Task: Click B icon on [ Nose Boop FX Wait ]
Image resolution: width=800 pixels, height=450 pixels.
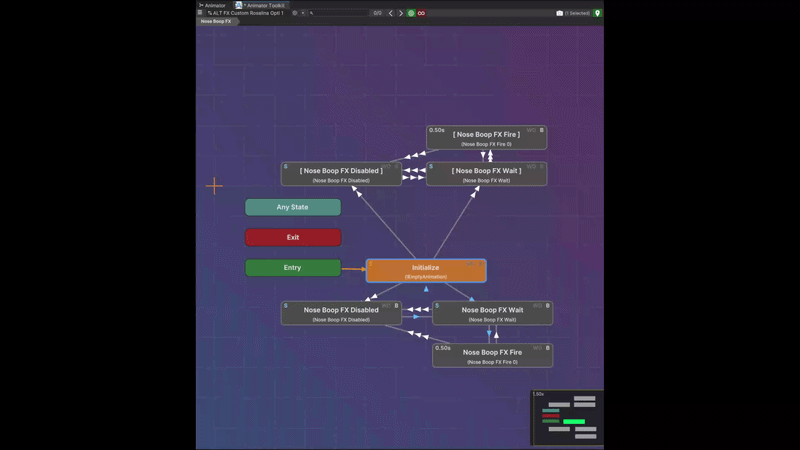Action: (542, 166)
